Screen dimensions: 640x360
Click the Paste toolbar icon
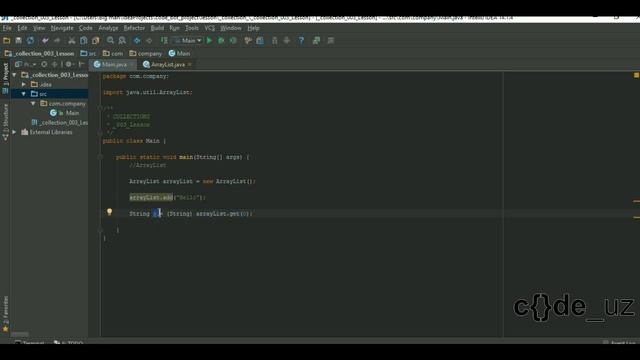pos(96,40)
